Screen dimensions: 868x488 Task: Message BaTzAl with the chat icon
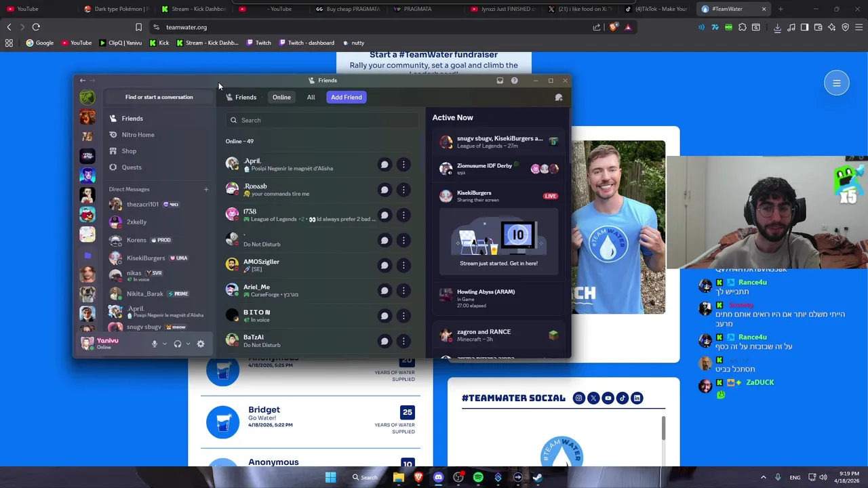[384, 341]
